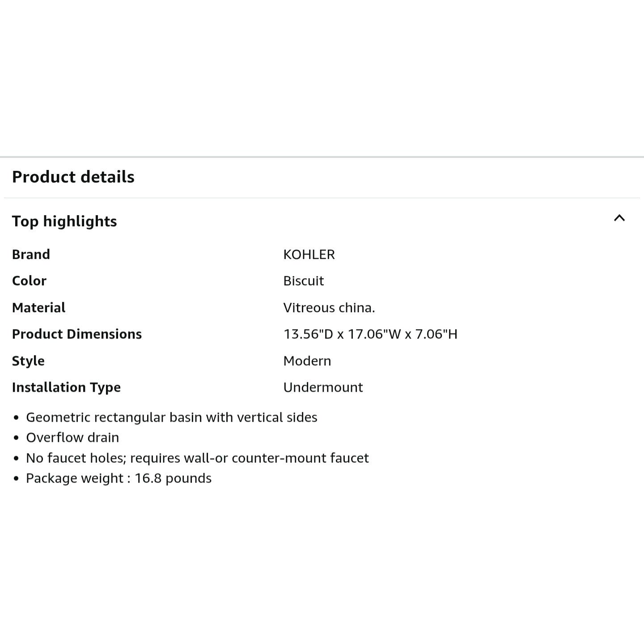Select the 13.56"D x 17.06"W dimensions text
The image size is (644, 644).
[x=343, y=334]
